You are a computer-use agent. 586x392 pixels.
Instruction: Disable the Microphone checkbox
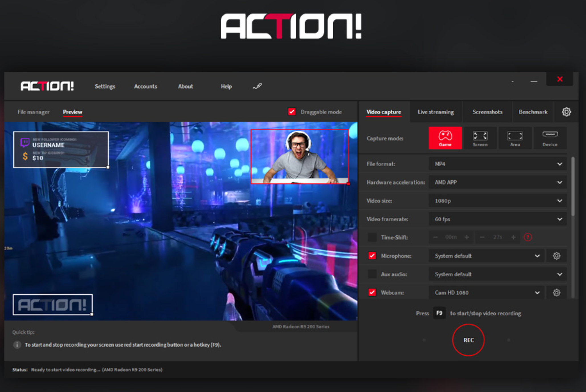(372, 256)
